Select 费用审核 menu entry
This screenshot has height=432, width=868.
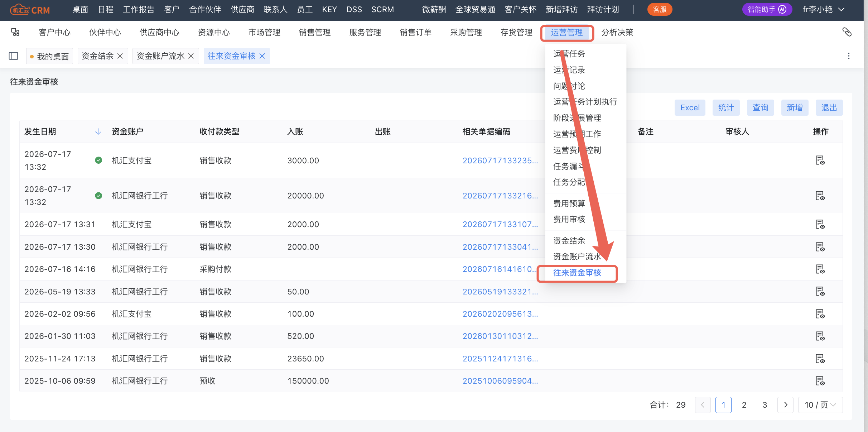click(x=569, y=219)
